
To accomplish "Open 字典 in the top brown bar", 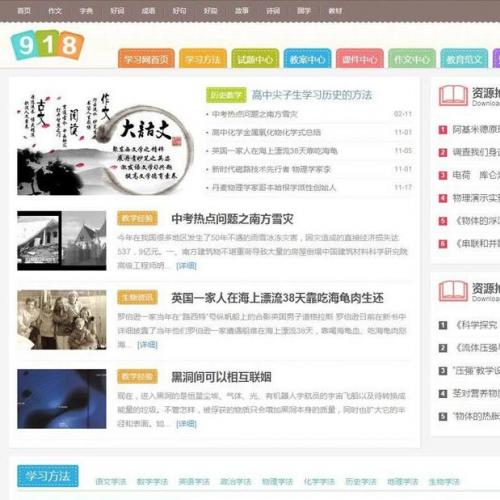I will coord(86,11).
